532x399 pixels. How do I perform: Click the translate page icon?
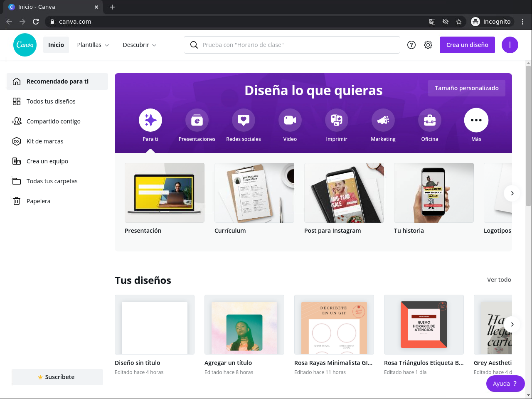point(432,22)
